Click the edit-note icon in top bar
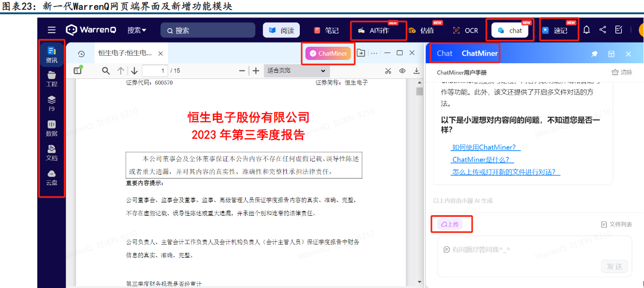644x288 pixels. point(619,30)
